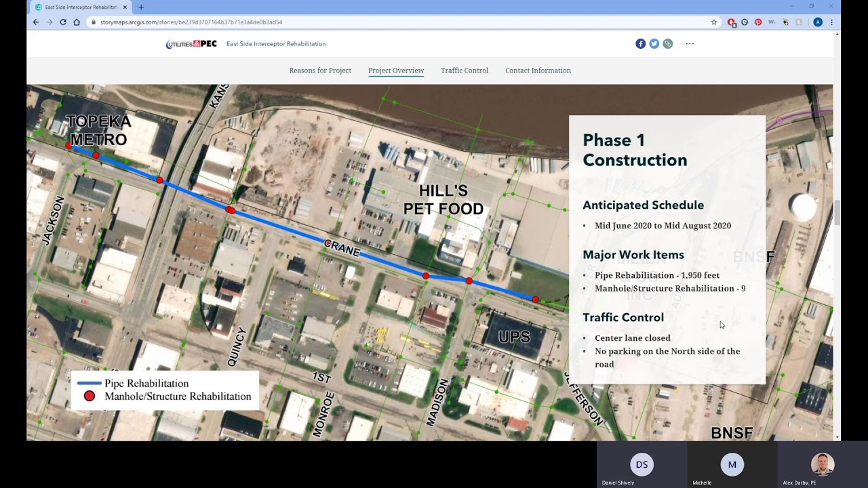
Task: Open the Chrome profile avatar A
Action: [x=818, y=22]
